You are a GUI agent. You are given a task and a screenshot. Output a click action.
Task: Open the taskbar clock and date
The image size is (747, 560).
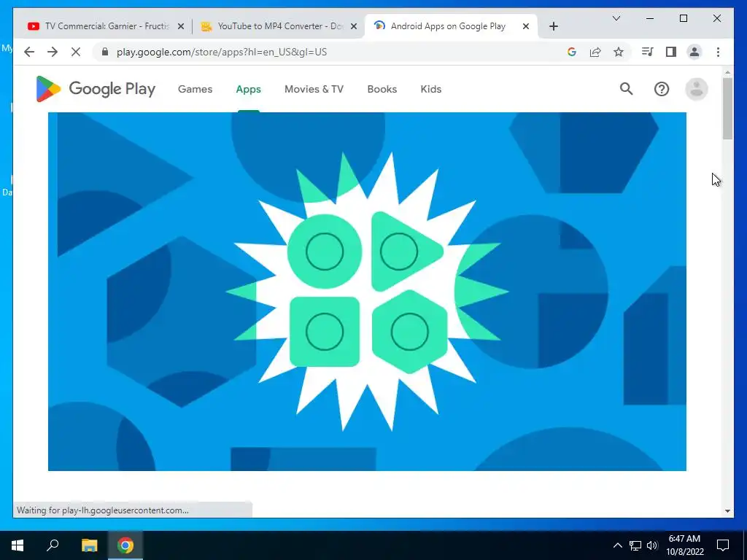tap(684, 545)
